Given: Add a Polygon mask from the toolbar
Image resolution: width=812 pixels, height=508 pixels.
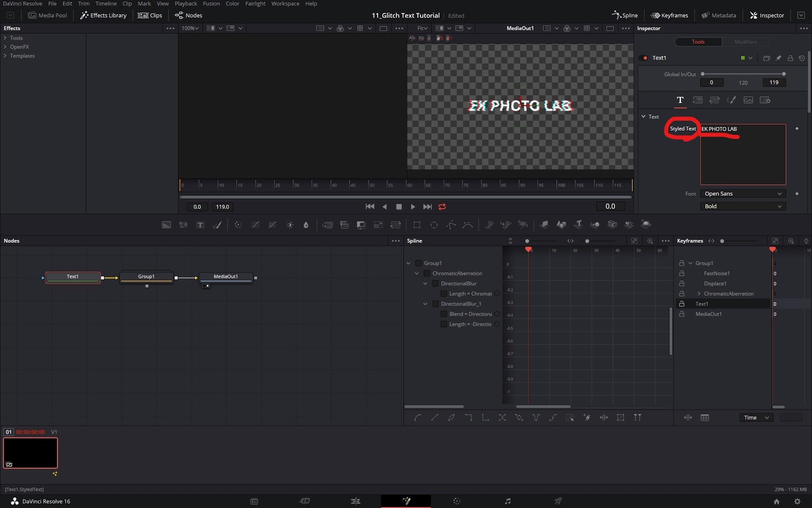Looking at the screenshot, I should pyautogui.click(x=451, y=225).
